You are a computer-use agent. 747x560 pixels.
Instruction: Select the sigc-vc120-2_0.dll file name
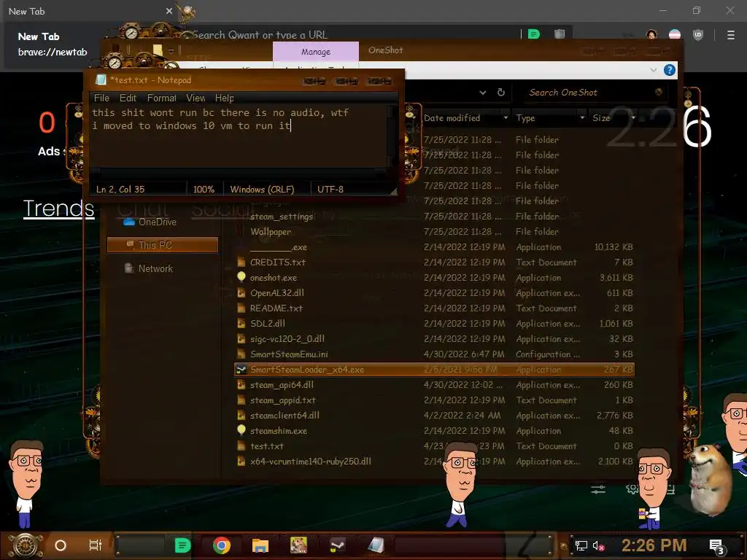pos(287,338)
